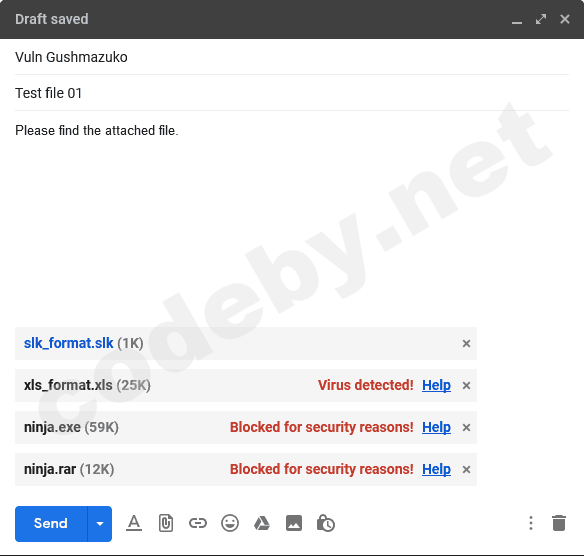The image size is (584, 556).
Task: Insert link using chain icon
Action: point(198,523)
